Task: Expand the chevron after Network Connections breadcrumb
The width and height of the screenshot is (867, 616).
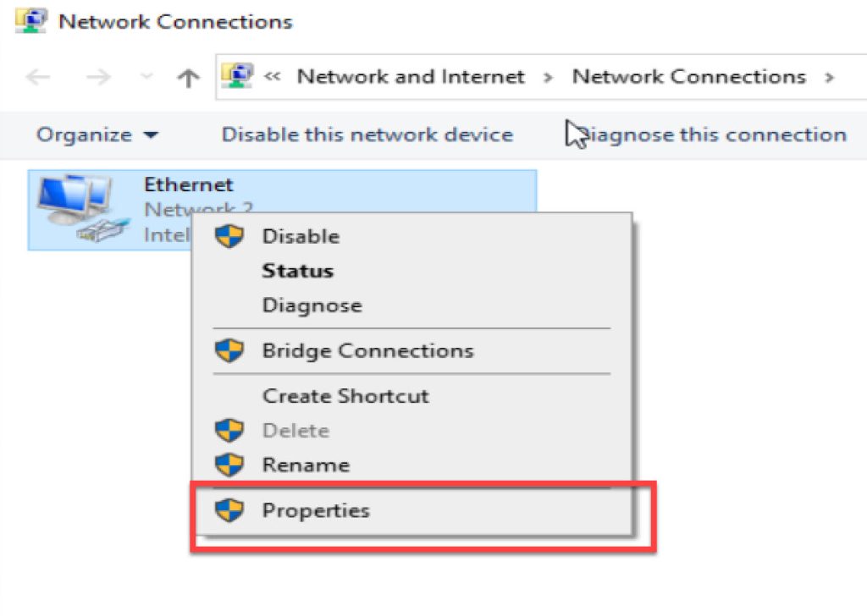Action: (829, 78)
